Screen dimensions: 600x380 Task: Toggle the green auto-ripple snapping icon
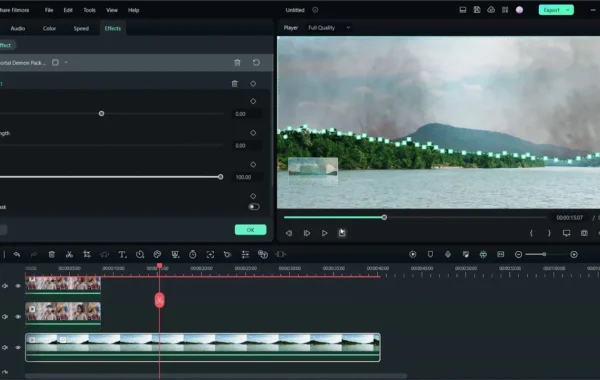483,254
